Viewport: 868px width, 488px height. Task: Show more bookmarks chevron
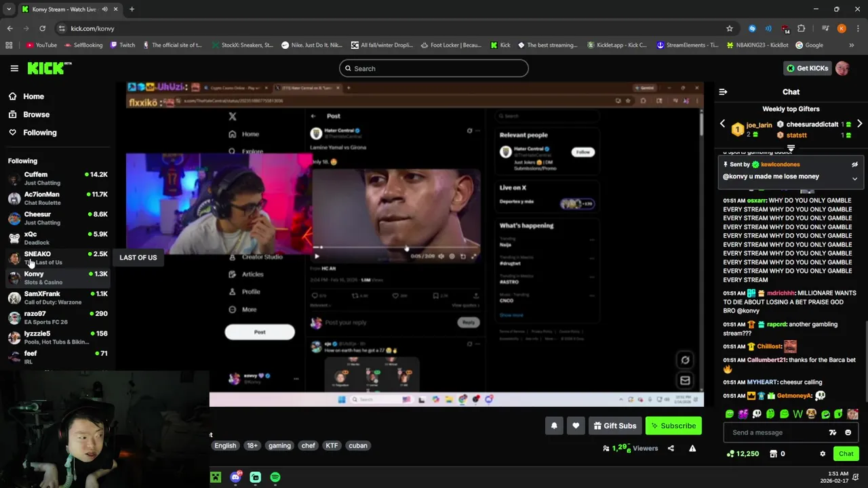tap(852, 45)
